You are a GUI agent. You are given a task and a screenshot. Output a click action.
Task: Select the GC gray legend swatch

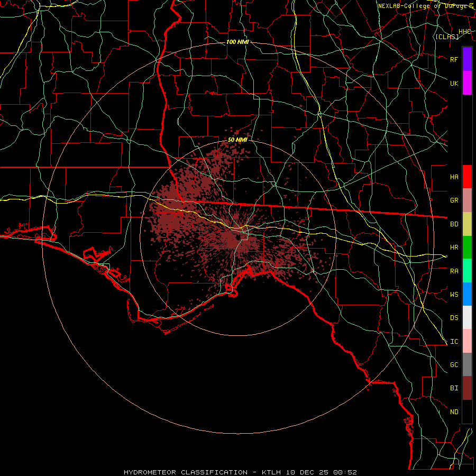(x=467, y=364)
